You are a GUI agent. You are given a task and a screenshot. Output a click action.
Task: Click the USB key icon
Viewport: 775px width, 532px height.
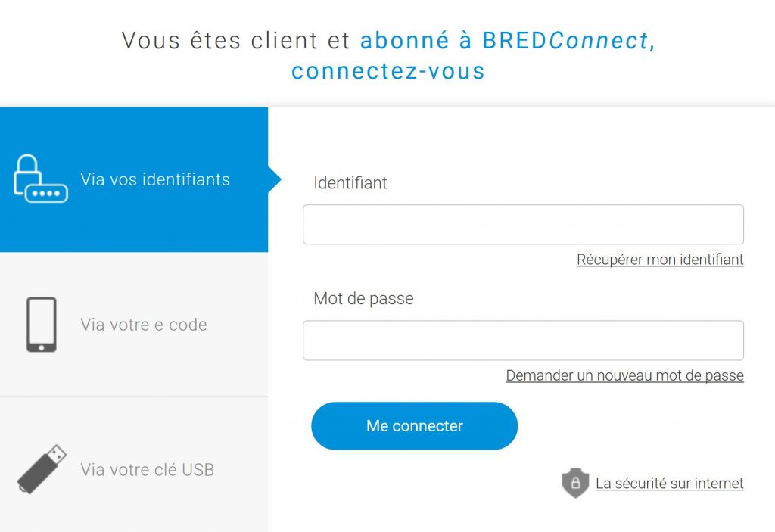click(x=42, y=469)
